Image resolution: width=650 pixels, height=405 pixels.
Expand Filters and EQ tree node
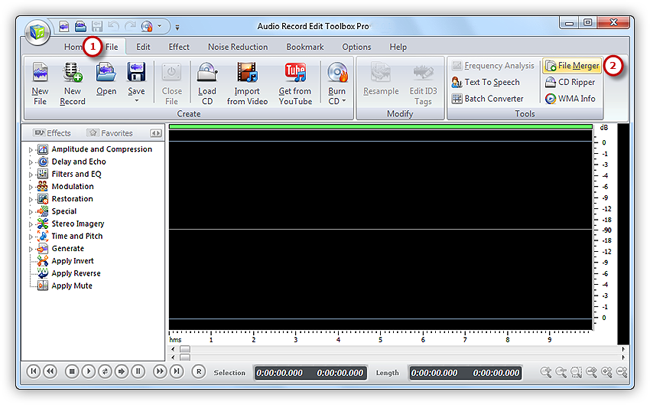point(30,175)
